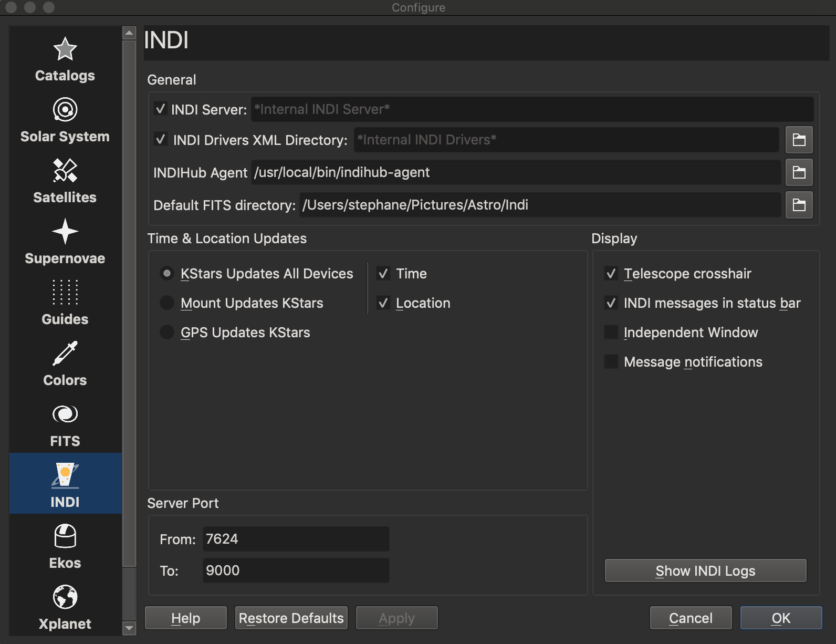
Task: Disable INDI messages in status bar
Action: point(611,303)
